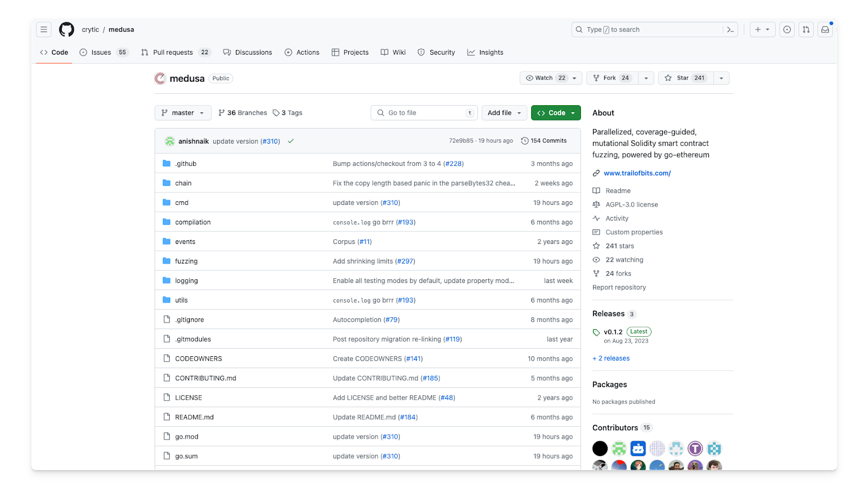The height and width of the screenshot is (488, 868).
Task: Switch to the Issues tab
Action: (100, 52)
